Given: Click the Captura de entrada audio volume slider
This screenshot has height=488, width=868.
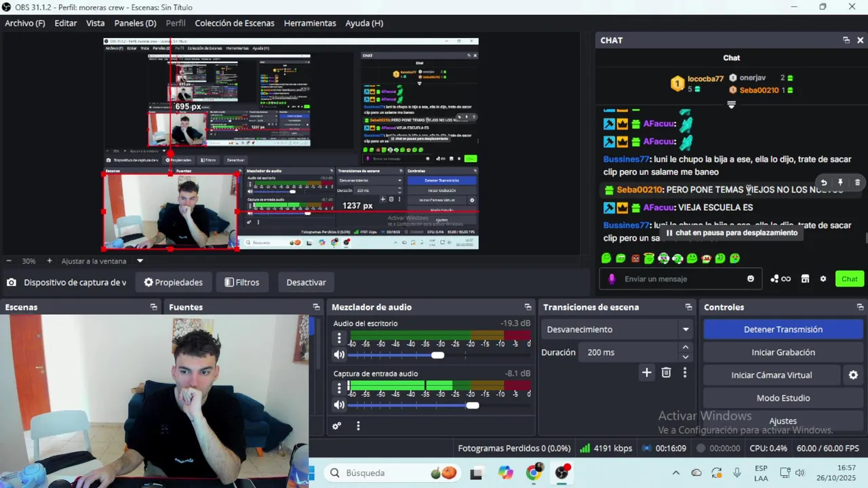Looking at the screenshot, I should point(438,405).
